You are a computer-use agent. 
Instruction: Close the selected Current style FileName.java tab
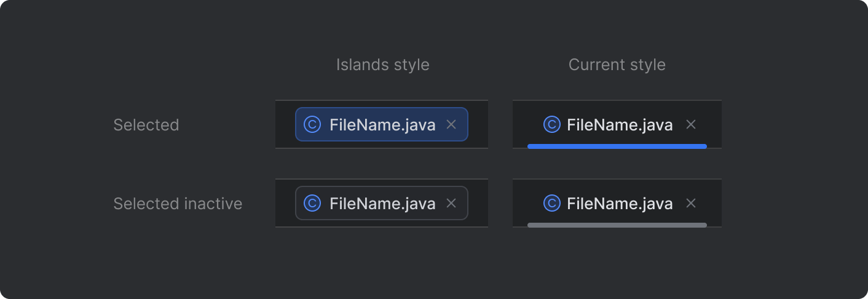coord(691,124)
